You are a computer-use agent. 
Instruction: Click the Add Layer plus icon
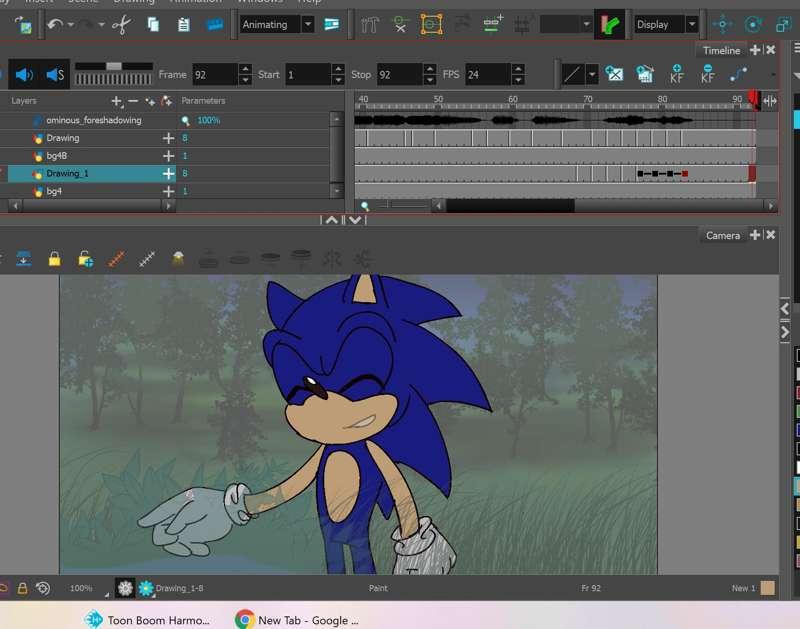(x=117, y=102)
